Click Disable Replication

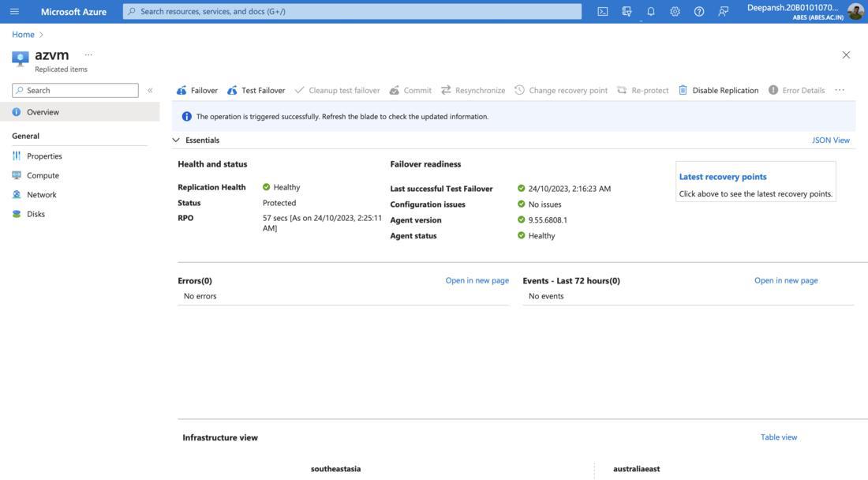point(719,90)
